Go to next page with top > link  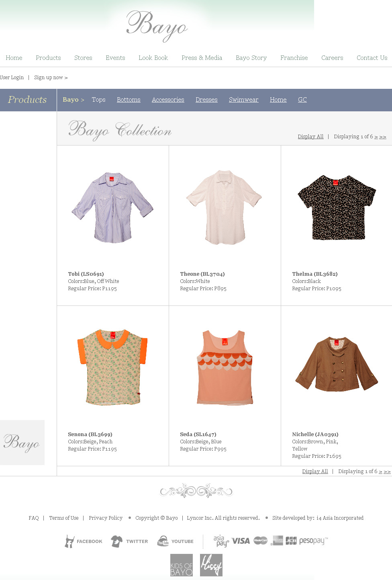coord(376,137)
